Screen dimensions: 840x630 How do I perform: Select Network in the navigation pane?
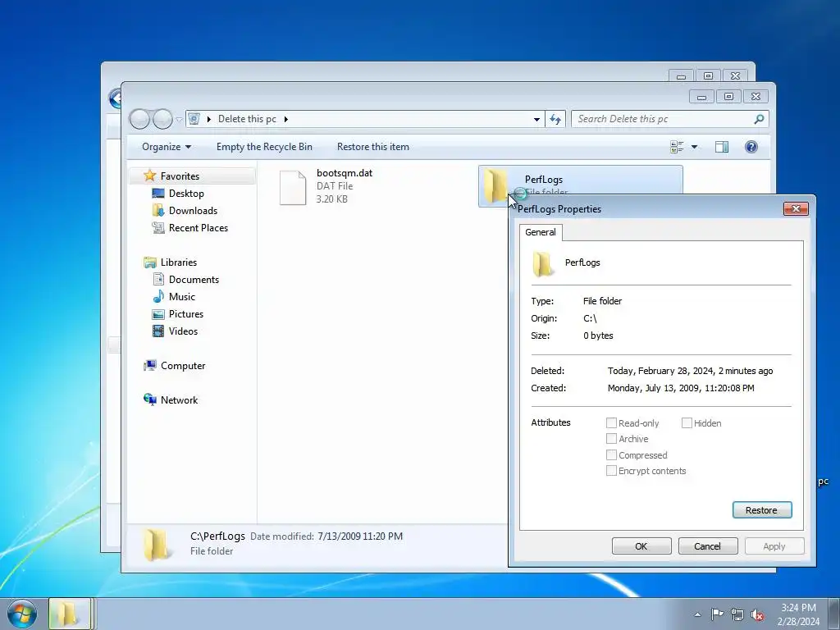pyautogui.click(x=178, y=399)
